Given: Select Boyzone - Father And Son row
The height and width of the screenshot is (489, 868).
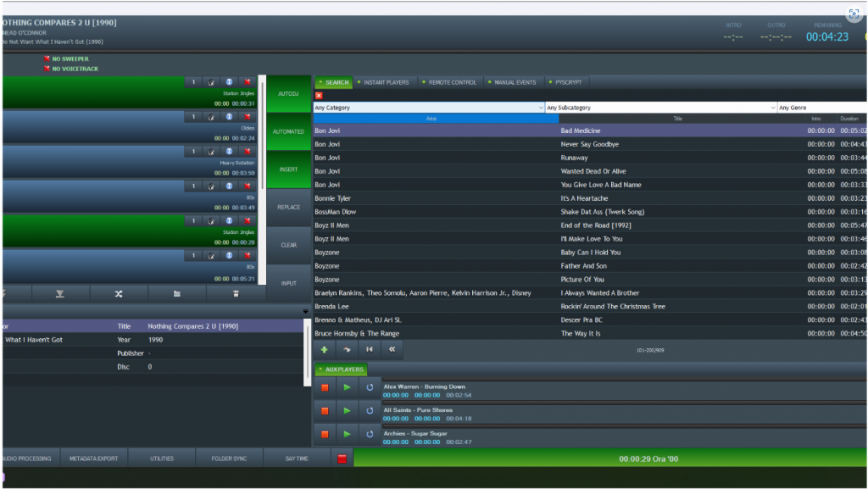Looking at the screenshot, I should pos(590,266).
